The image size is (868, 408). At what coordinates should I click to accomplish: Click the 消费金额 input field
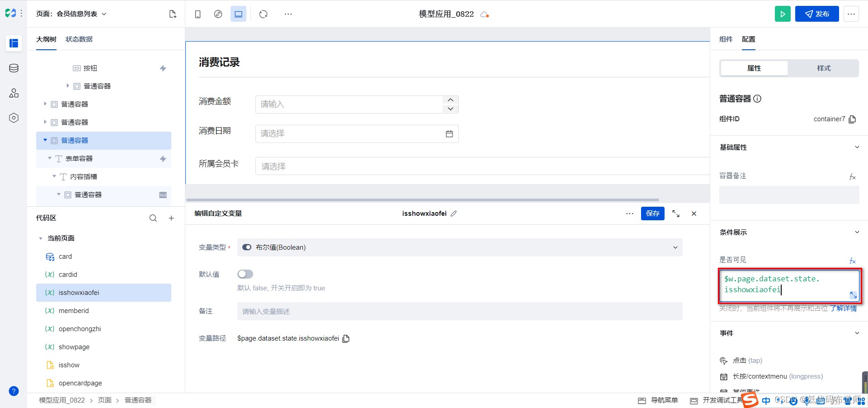(x=349, y=104)
